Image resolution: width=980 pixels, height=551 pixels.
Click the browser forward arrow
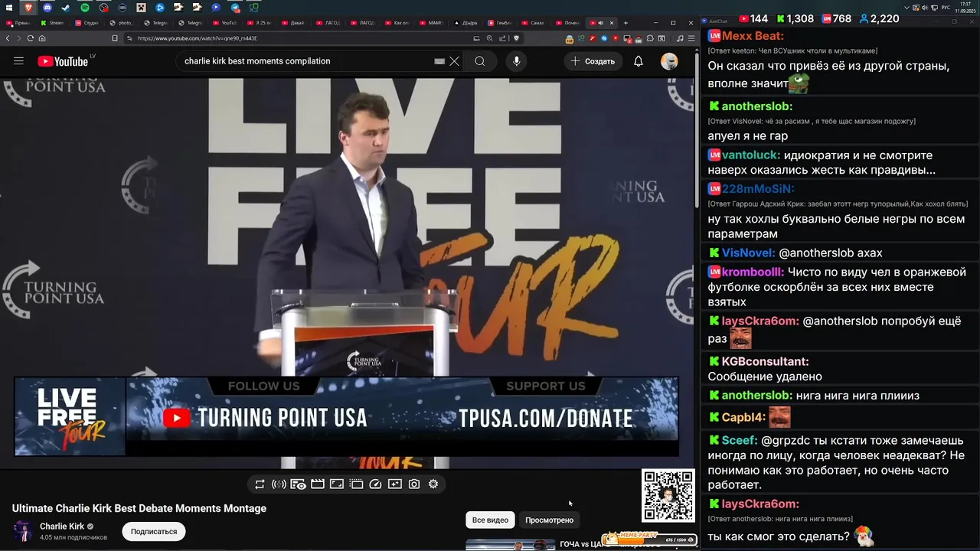pos(19,38)
